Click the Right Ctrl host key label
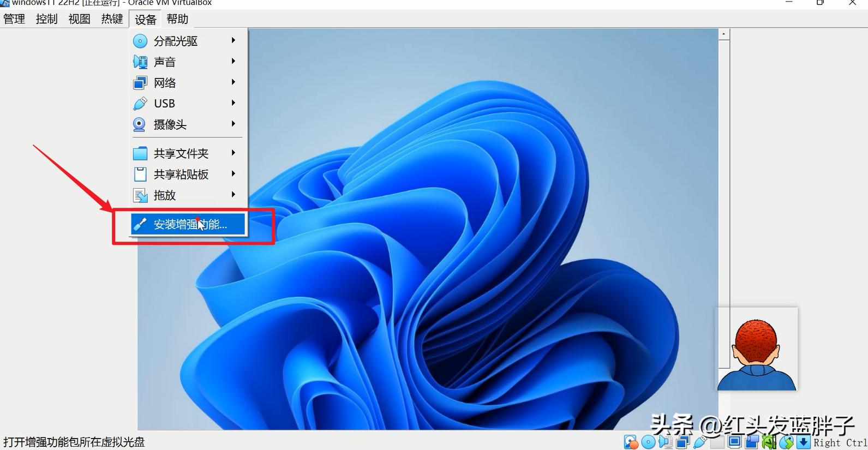 pyautogui.click(x=841, y=443)
